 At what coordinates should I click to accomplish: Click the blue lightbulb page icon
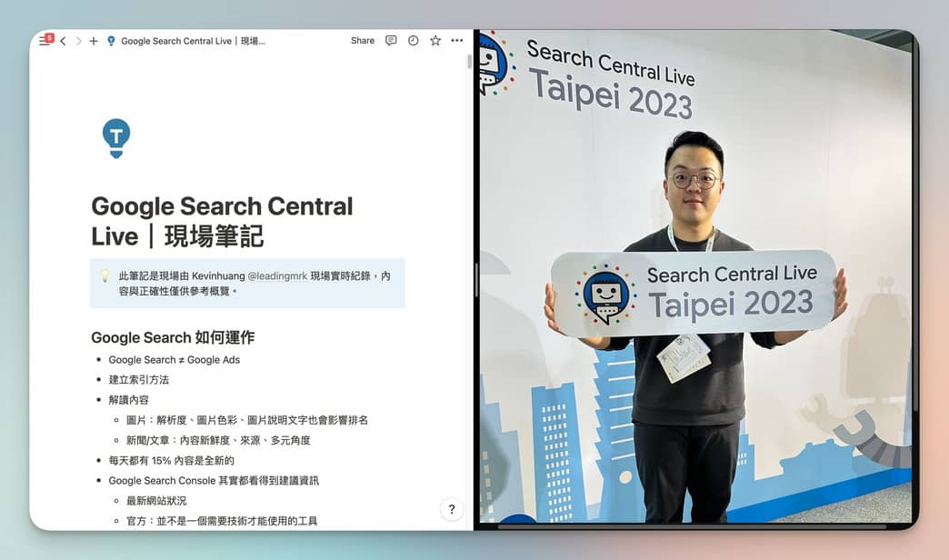pos(116,138)
